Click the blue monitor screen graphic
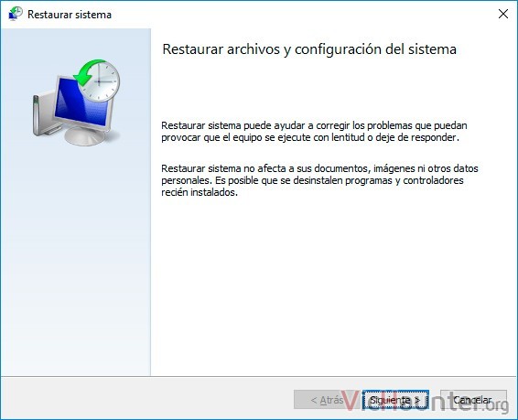Viewport: 518px width, 420px height. [x=80, y=105]
